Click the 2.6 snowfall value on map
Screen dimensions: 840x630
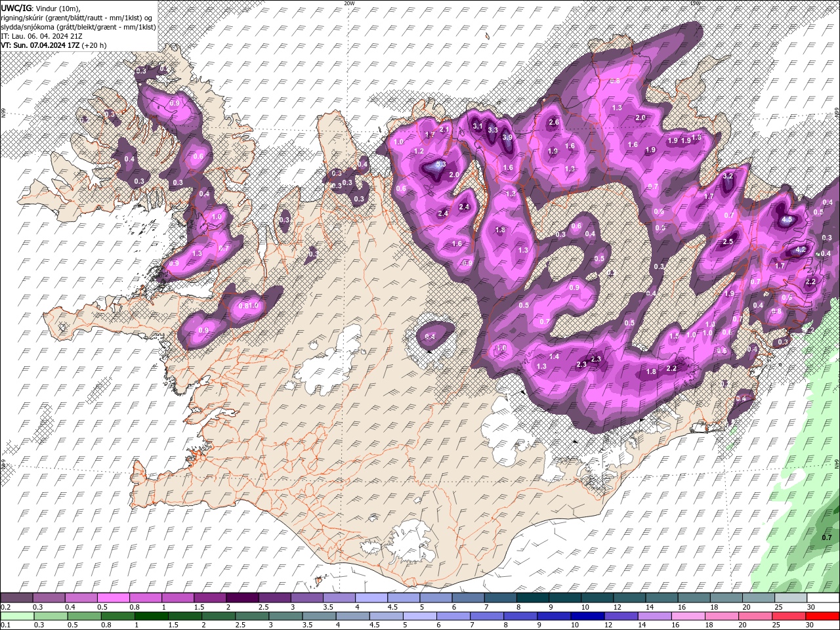[x=553, y=122]
